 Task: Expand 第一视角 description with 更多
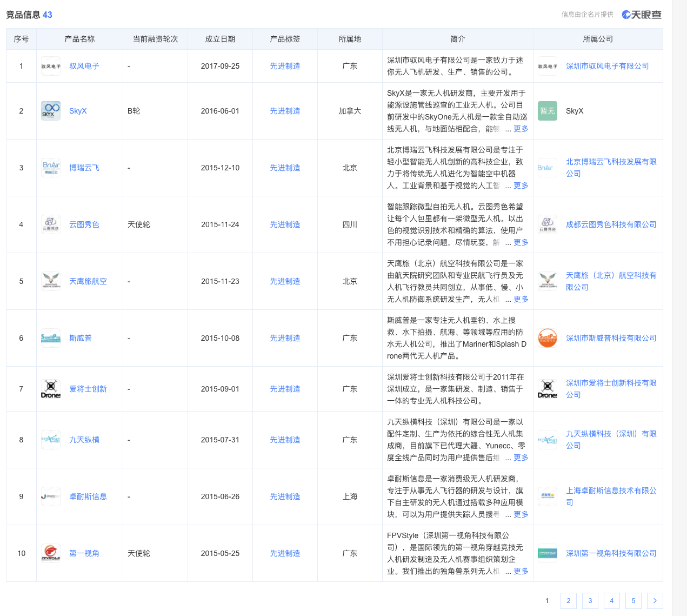pos(521,571)
